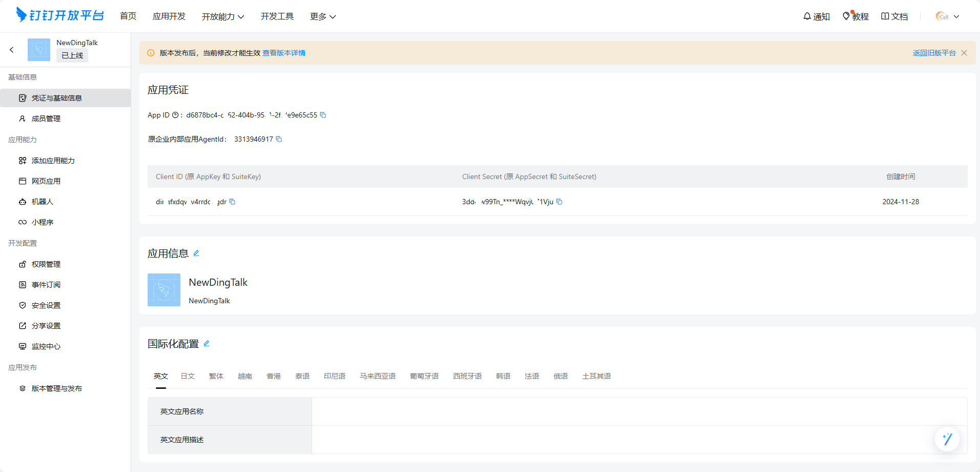This screenshot has width=980, height=472.
Task: Select the 韩语 language tab
Action: (x=503, y=376)
